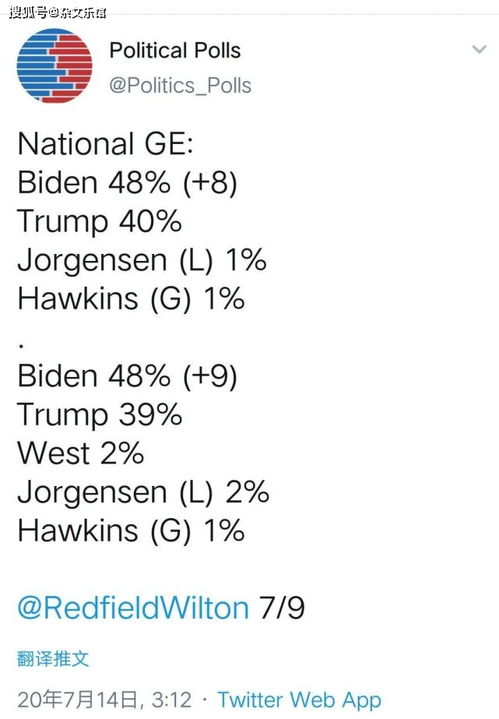
Task: Select the Hawkins (G) 1% line under Jorgensen 2%
Action: [x=131, y=531]
